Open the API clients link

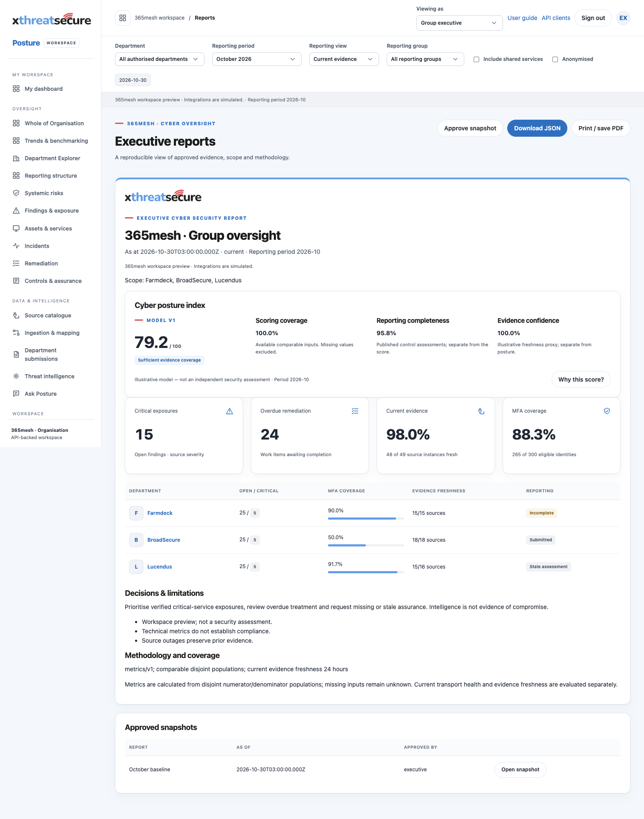pyautogui.click(x=556, y=18)
